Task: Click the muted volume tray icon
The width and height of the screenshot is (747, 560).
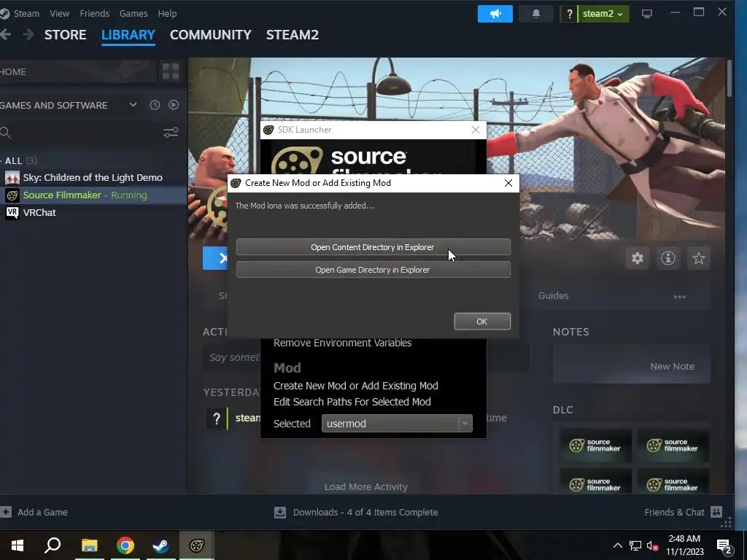Action: (x=651, y=545)
